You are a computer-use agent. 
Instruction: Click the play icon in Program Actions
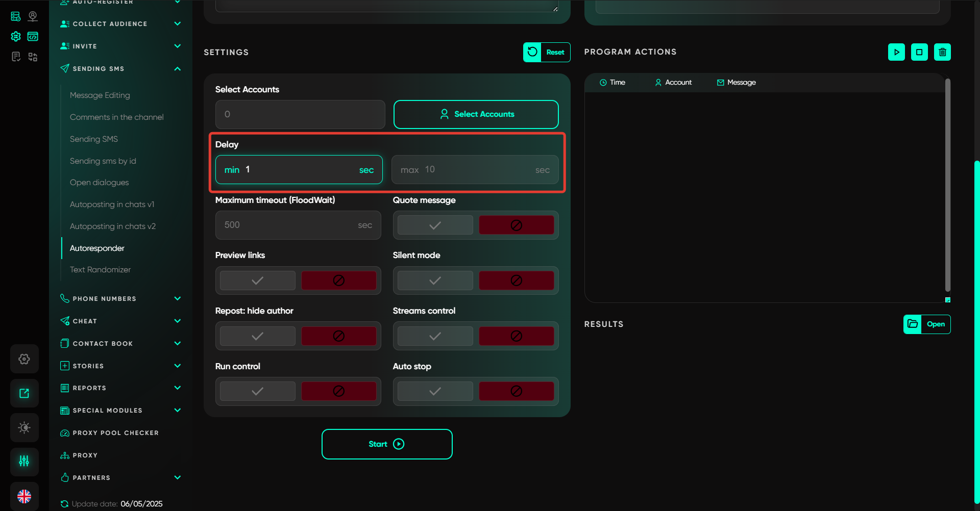(x=896, y=52)
